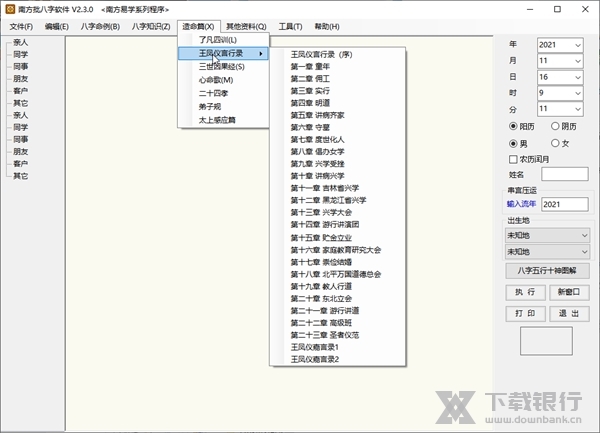Open 第二十一章 游行讲道

338,311
